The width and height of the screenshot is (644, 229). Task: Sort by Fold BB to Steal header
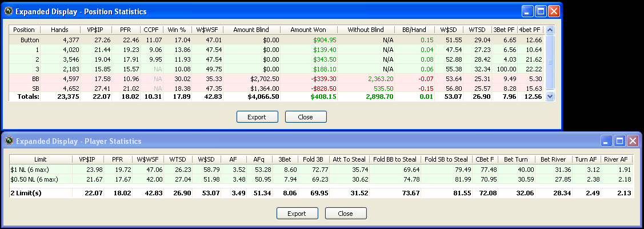coord(395,159)
